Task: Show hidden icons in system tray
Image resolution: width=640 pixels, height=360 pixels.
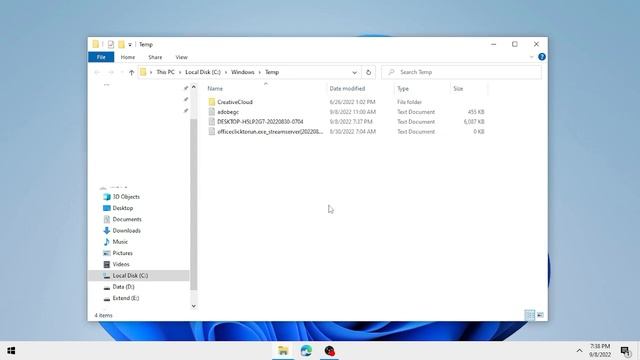Action: pyautogui.click(x=579, y=351)
